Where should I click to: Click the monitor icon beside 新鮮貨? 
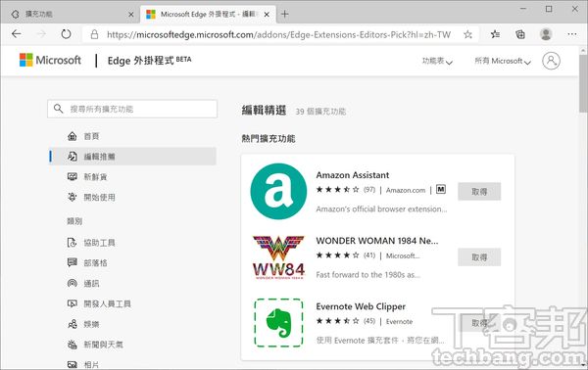(x=72, y=176)
